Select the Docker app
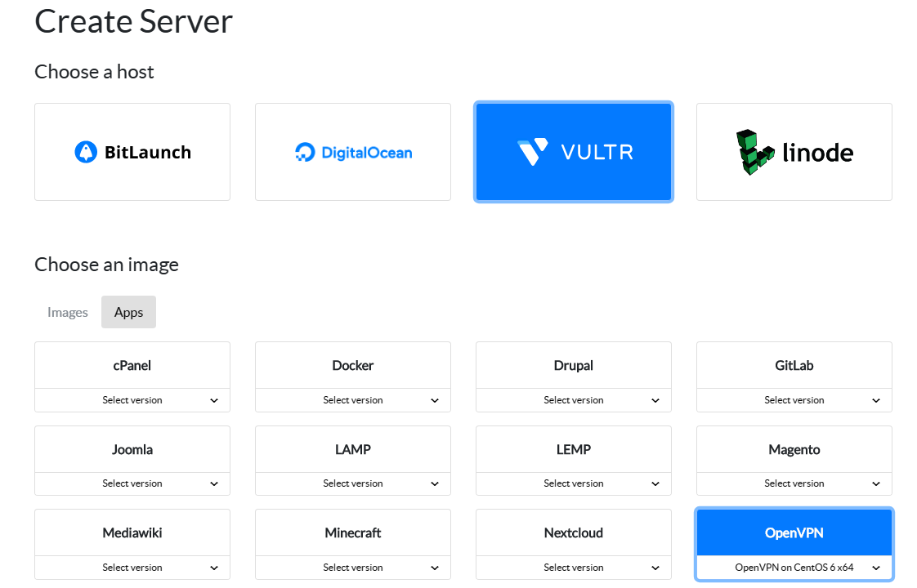The height and width of the screenshot is (588, 917). (352, 365)
